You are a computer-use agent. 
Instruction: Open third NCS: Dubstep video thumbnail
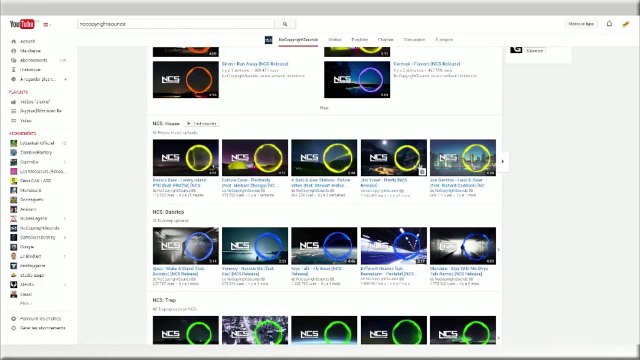[x=324, y=246]
